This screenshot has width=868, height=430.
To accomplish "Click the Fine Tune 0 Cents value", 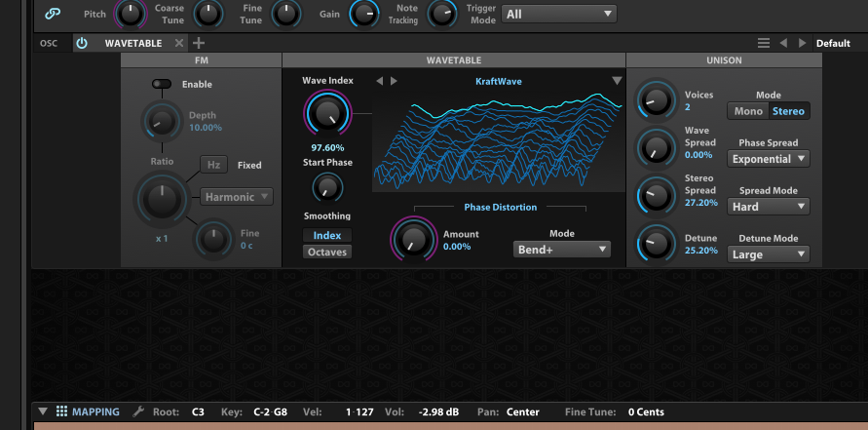I will (x=646, y=412).
